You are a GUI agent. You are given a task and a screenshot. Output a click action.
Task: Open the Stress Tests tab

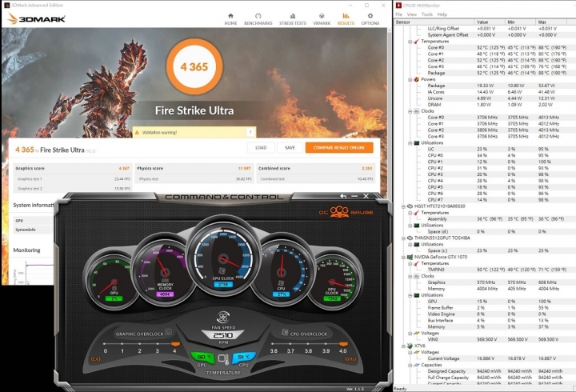(293, 19)
